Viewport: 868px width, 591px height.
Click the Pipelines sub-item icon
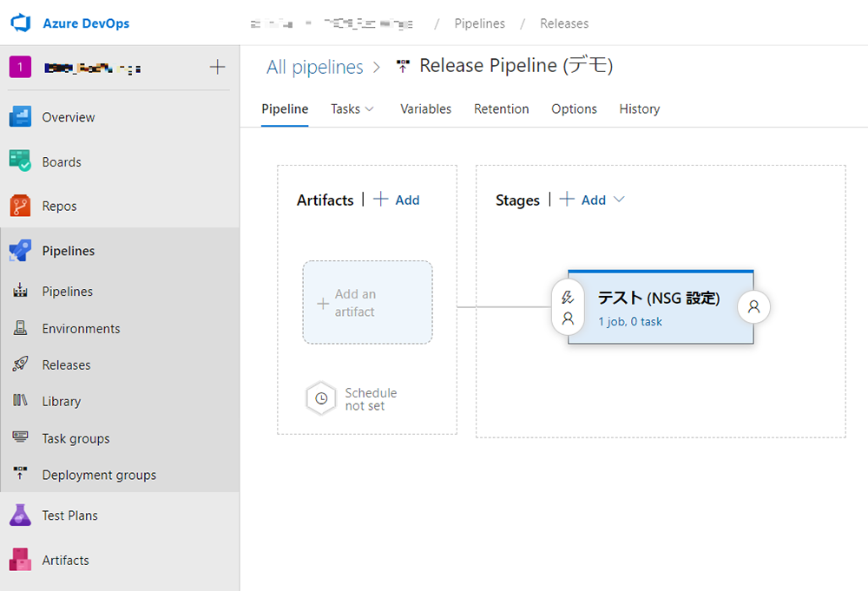[x=21, y=291]
